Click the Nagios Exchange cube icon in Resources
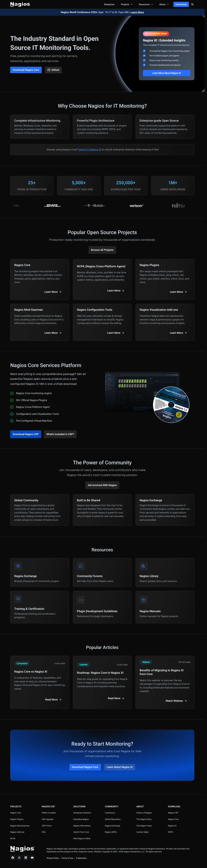 [x=18, y=566]
